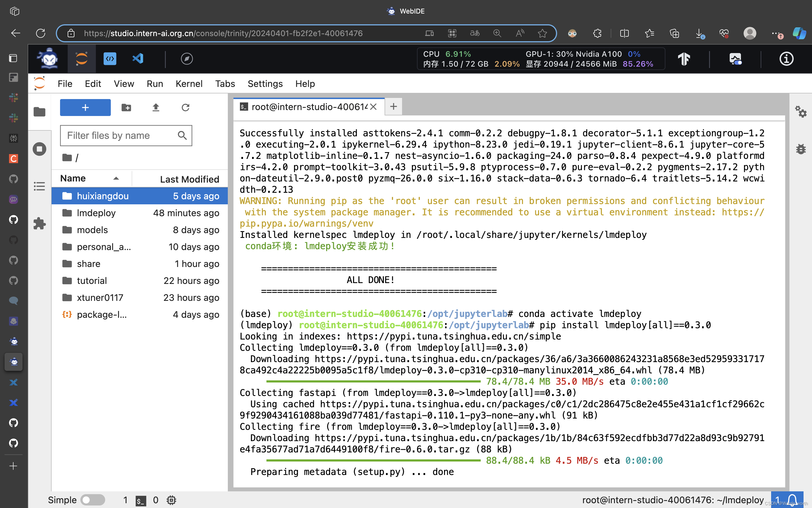Open the extension manager puzzle icon

tap(39, 224)
